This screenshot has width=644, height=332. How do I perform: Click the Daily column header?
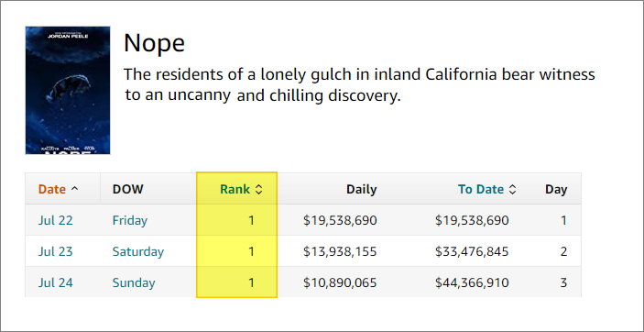(362, 189)
